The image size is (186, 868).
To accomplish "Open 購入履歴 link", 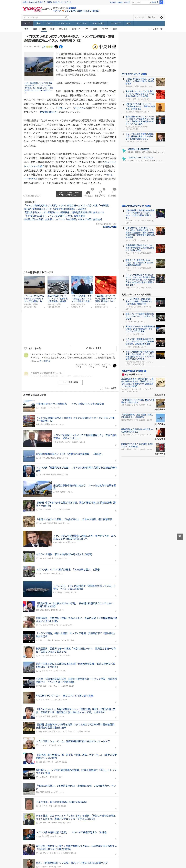I will click(x=152, y=17).
